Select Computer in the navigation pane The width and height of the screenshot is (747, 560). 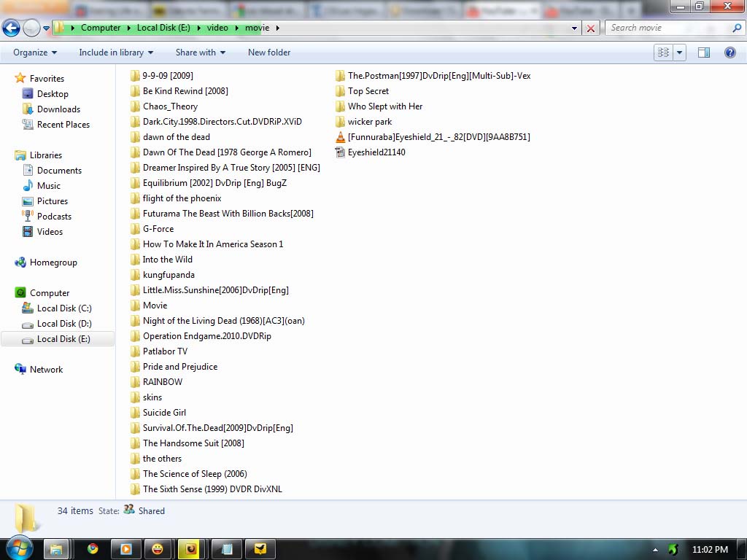pos(50,293)
